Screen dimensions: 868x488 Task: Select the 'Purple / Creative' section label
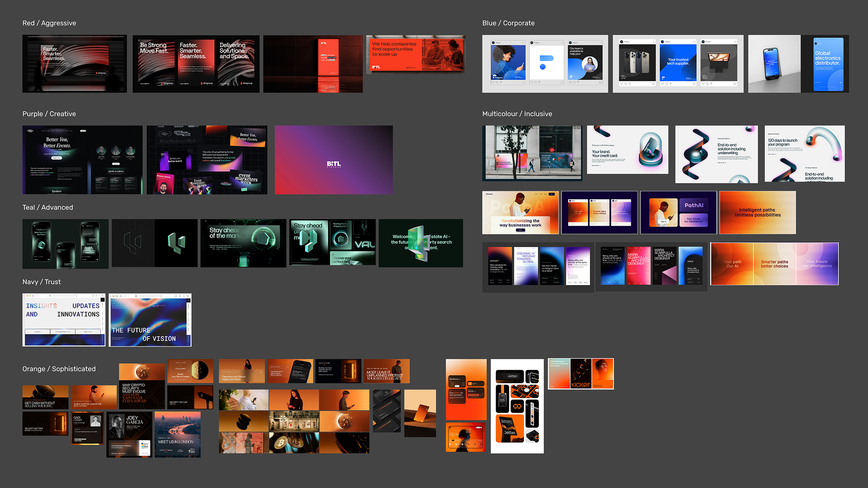click(x=49, y=114)
